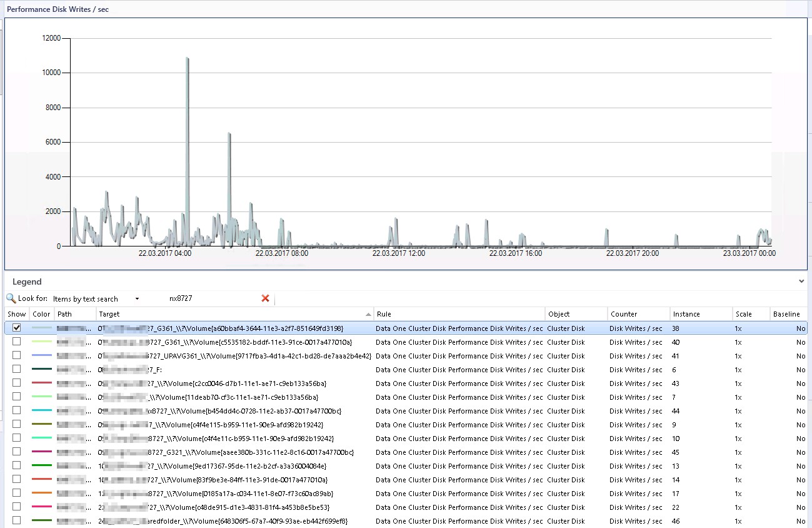This screenshot has width=812, height=528.
Task: Tick the Show checkbox for Instance 41
Action: click(17, 355)
